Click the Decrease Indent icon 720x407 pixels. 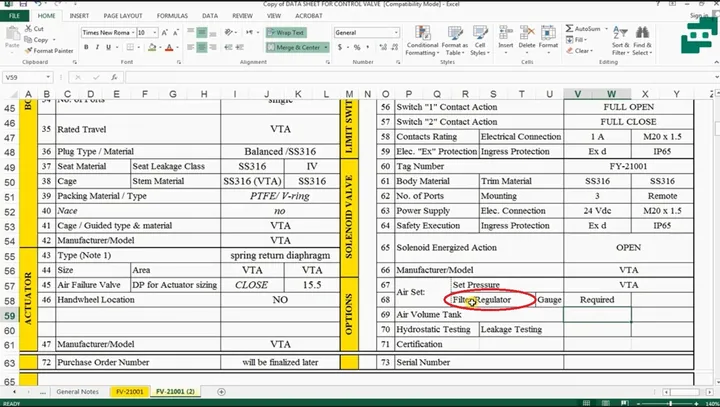point(228,47)
